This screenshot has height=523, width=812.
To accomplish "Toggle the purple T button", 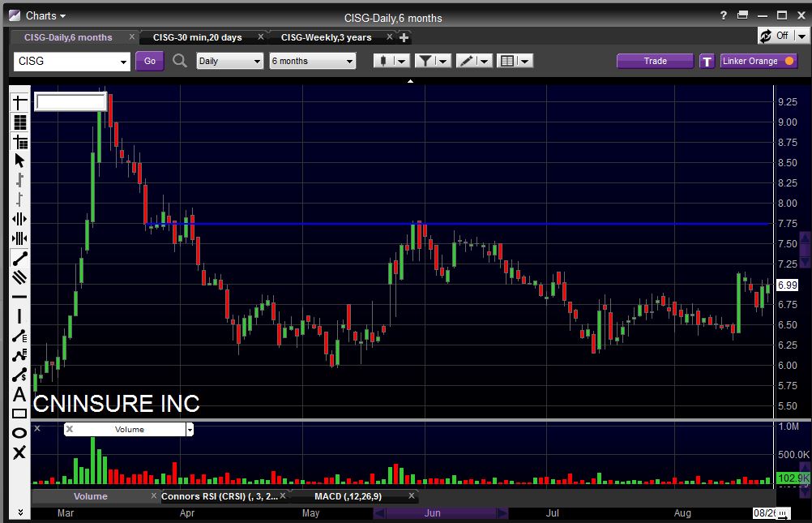I will coord(707,61).
